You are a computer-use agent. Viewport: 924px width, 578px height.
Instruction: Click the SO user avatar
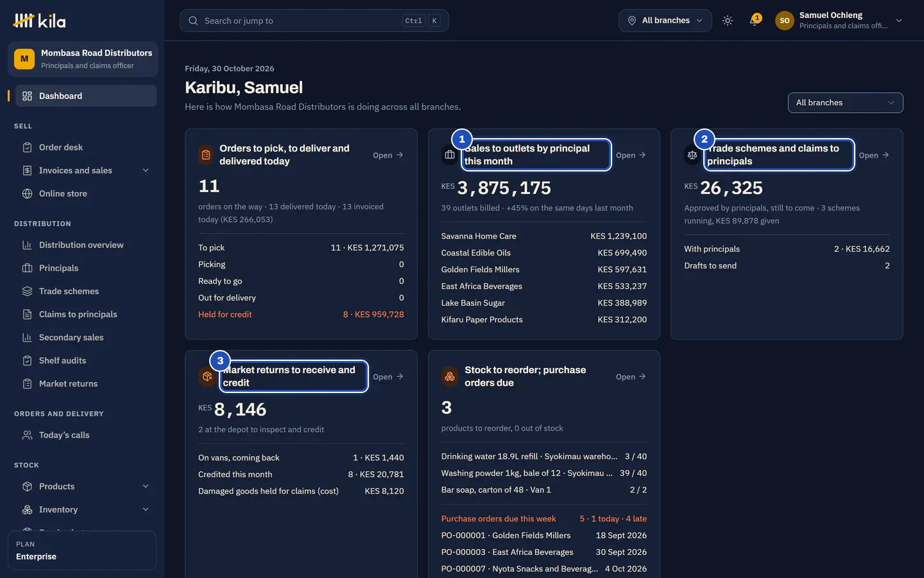pos(784,21)
